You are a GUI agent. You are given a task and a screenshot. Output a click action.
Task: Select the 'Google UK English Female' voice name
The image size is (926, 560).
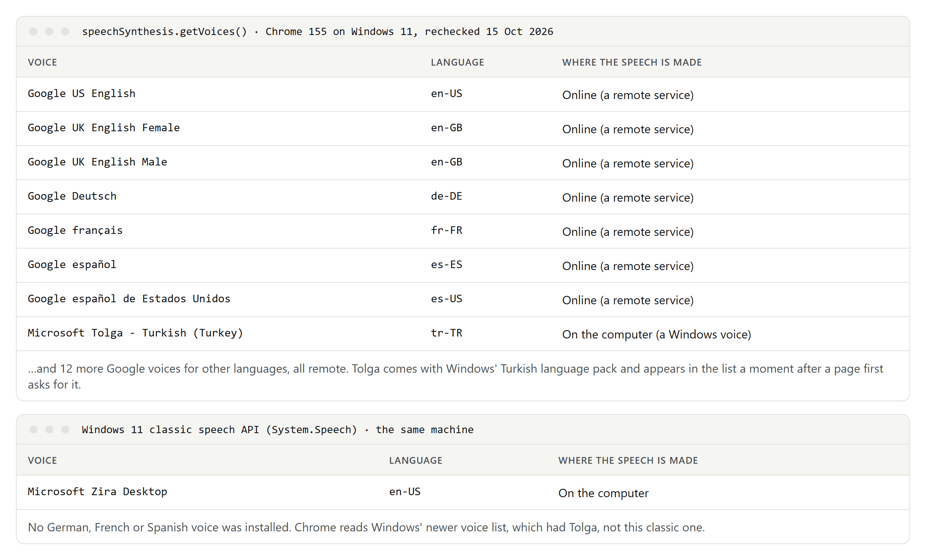point(104,128)
